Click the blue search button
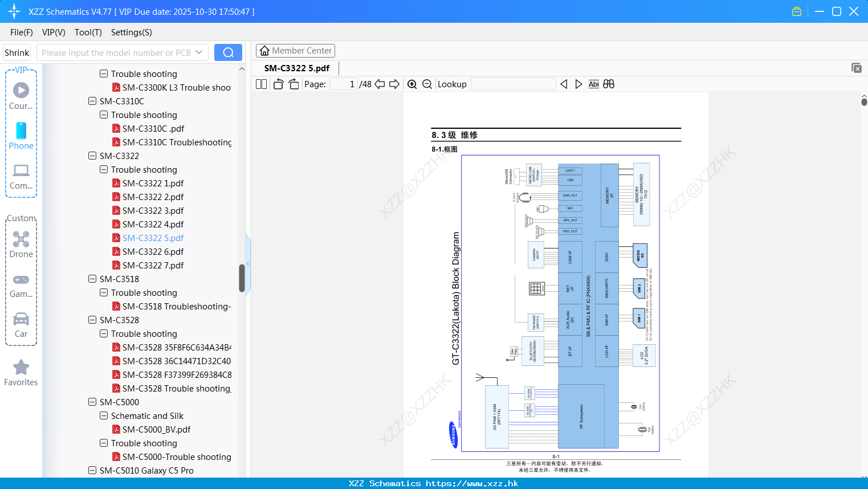This screenshot has height=489, width=868. (228, 52)
